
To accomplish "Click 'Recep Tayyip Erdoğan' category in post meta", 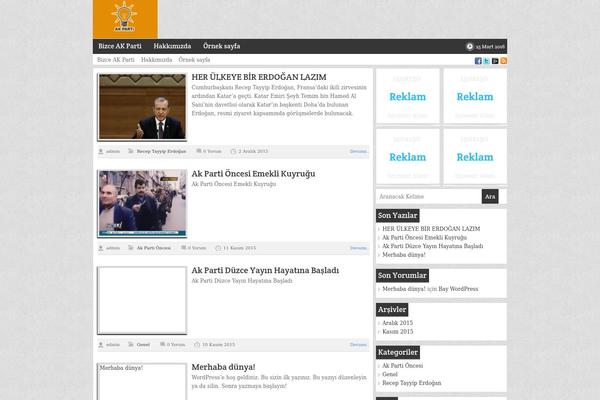I will [x=161, y=152].
